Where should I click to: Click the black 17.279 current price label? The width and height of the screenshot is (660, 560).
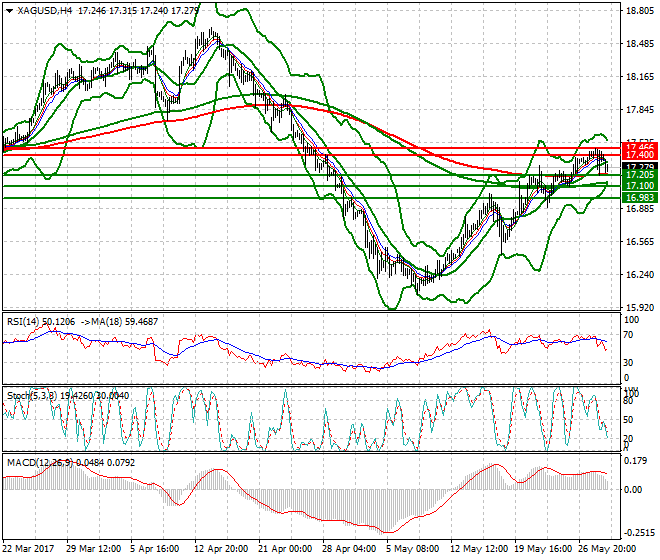coord(639,166)
